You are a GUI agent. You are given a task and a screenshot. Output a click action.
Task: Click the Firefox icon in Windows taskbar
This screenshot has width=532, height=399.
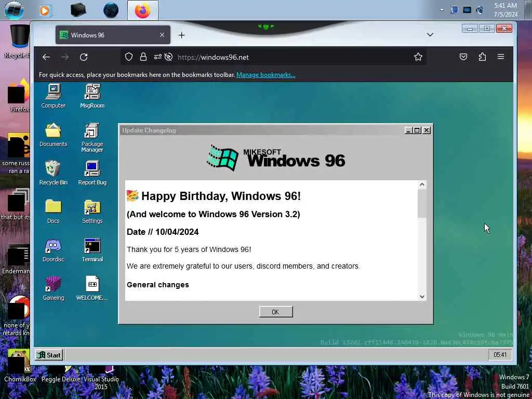click(142, 10)
